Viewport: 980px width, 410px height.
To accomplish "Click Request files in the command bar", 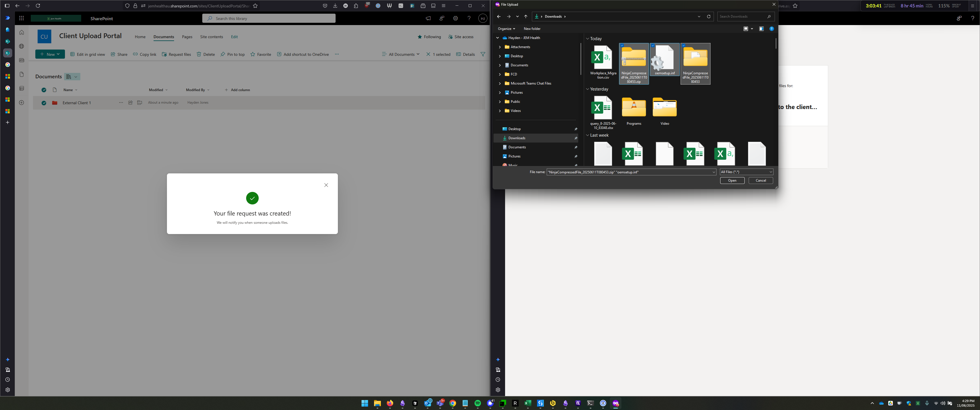I will pos(177,54).
